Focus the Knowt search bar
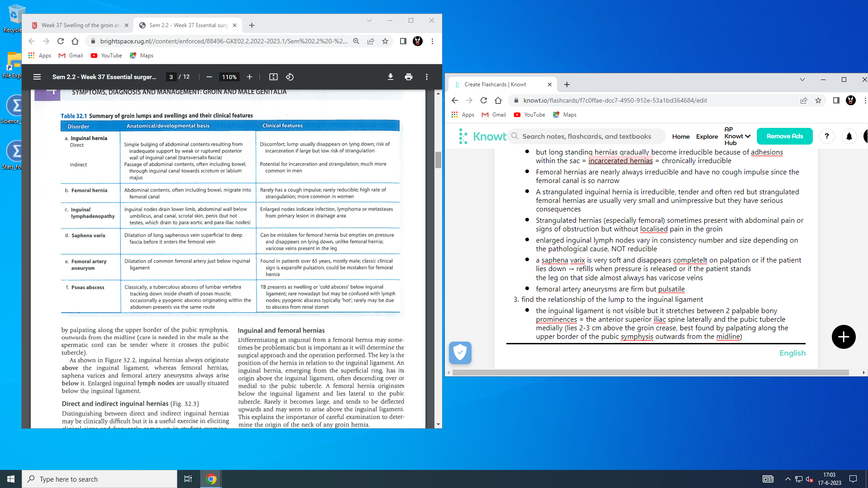 pyautogui.click(x=587, y=136)
